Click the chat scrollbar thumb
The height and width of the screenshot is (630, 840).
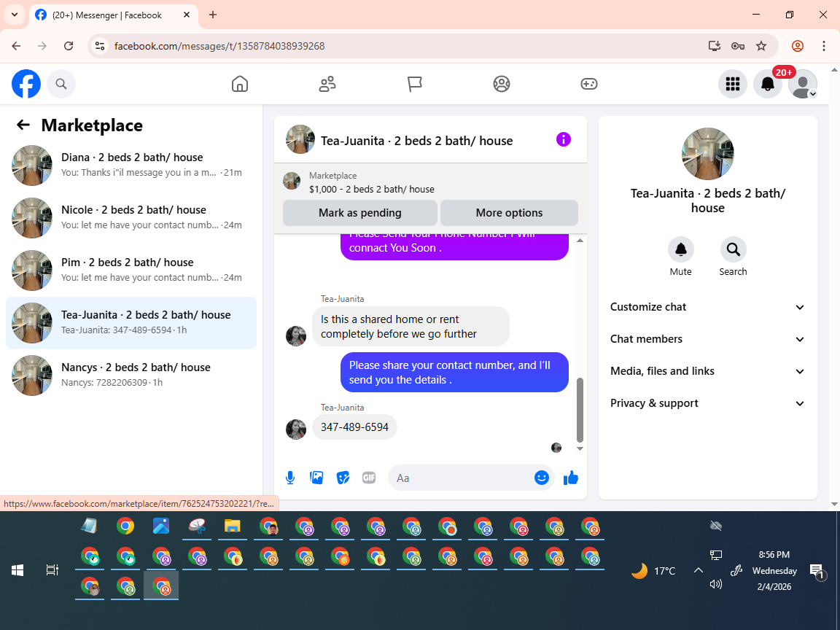pyautogui.click(x=580, y=410)
